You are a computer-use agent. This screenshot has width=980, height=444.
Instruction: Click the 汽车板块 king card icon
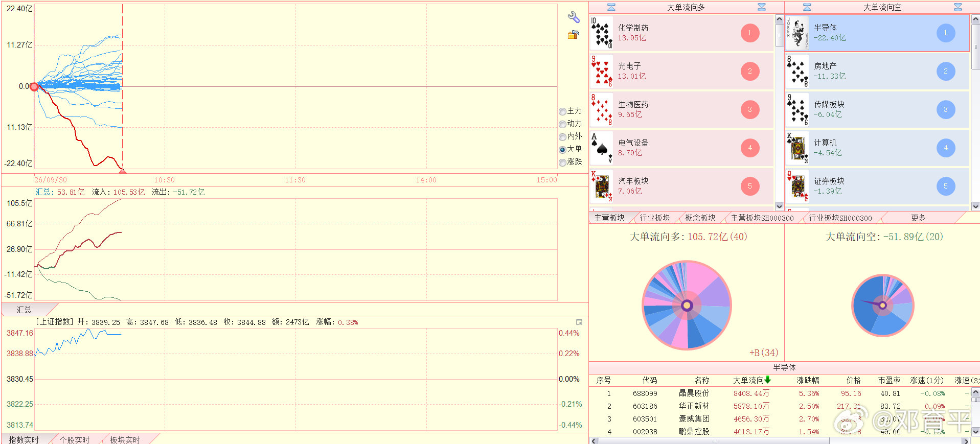click(602, 186)
